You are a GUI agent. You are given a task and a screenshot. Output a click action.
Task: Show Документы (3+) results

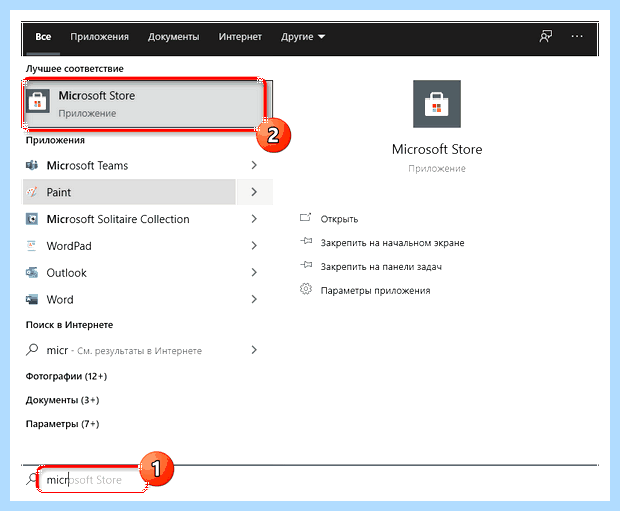(62, 400)
